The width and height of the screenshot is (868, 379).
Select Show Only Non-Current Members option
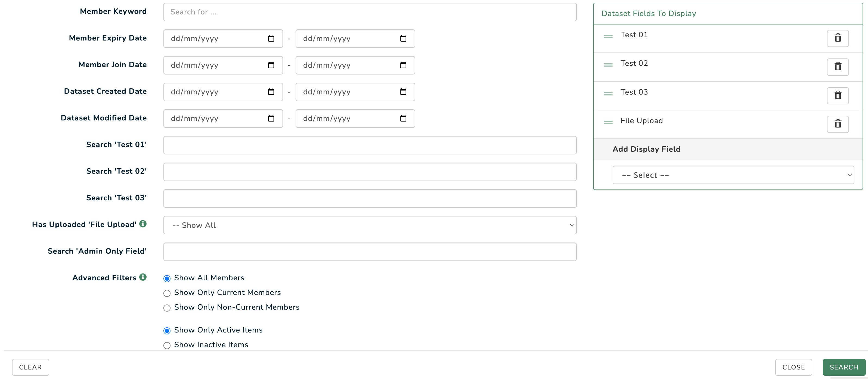(167, 308)
